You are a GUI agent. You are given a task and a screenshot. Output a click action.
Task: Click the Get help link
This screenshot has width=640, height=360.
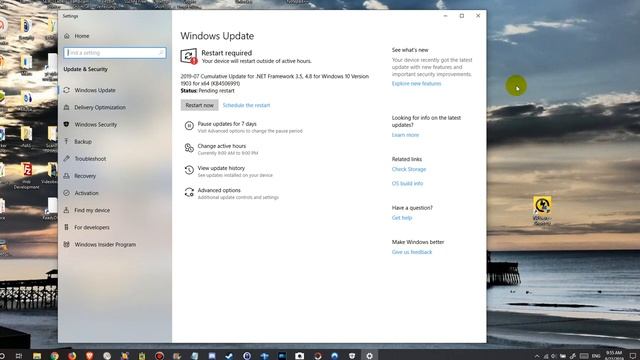(x=402, y=218)
